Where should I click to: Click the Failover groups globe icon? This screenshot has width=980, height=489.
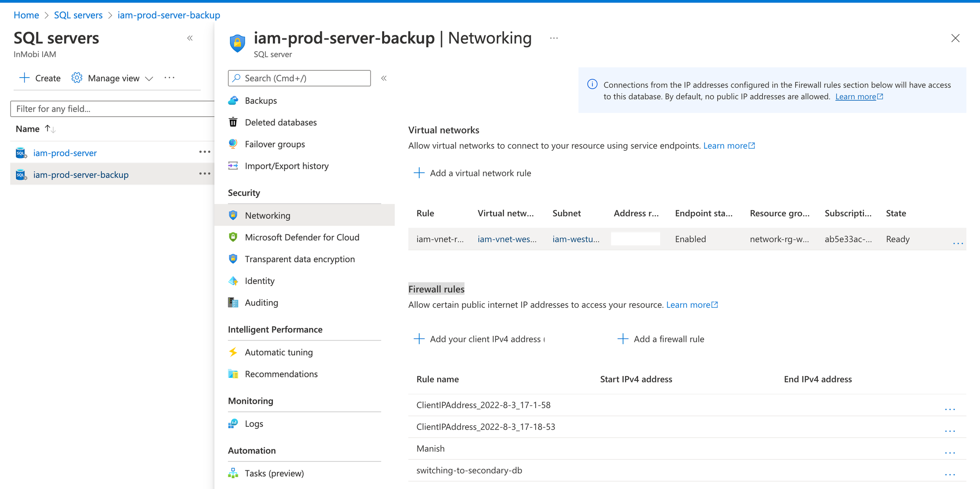coord(233,144)
